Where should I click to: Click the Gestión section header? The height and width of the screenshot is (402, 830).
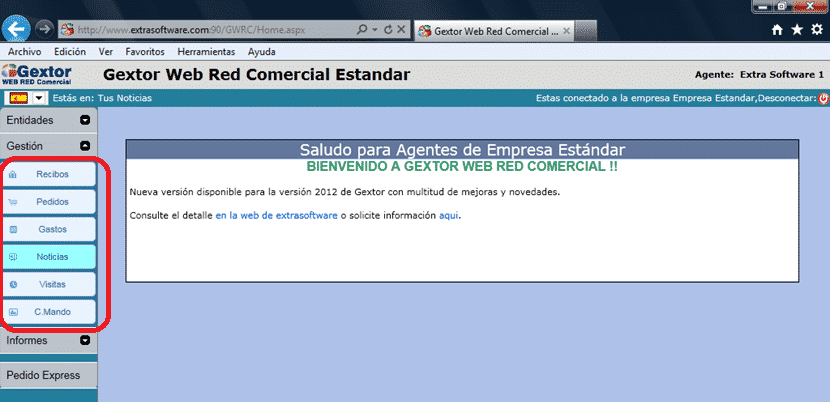[x=49, y=146]
